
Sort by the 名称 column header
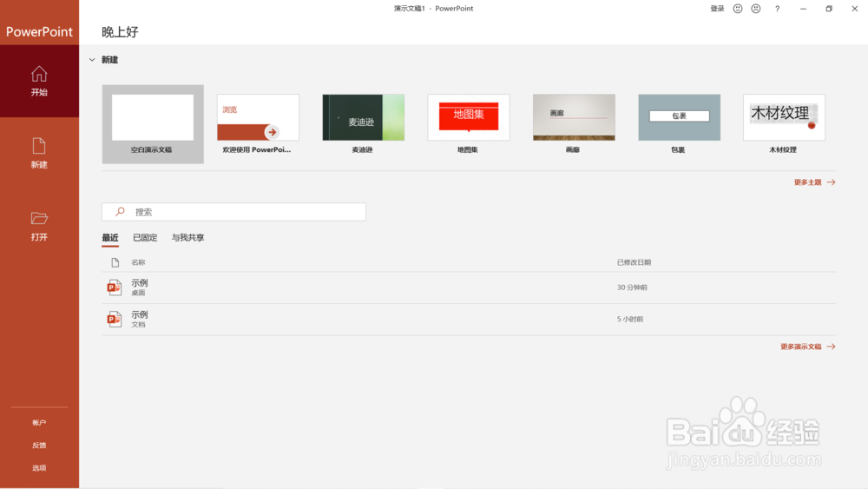pos(138,262)
